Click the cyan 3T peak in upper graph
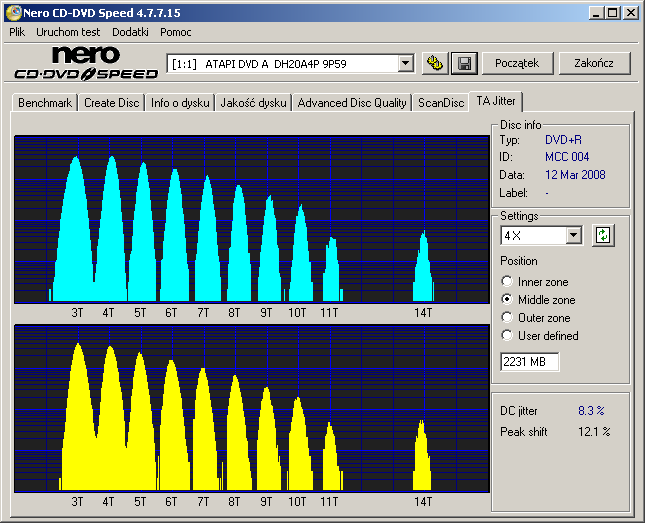Screen dimensions: 645x523 76,230
